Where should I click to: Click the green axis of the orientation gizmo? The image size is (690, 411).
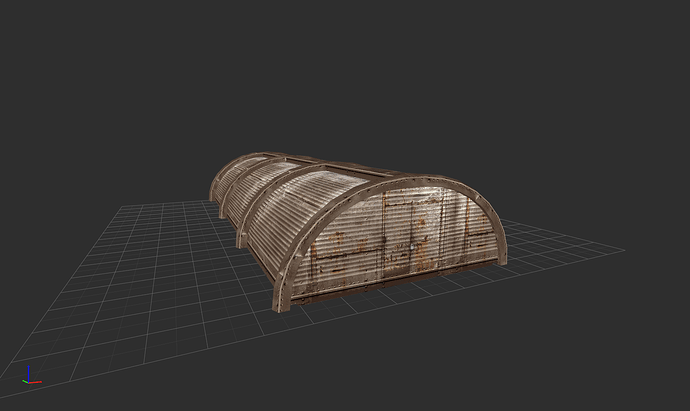[24, 381]
